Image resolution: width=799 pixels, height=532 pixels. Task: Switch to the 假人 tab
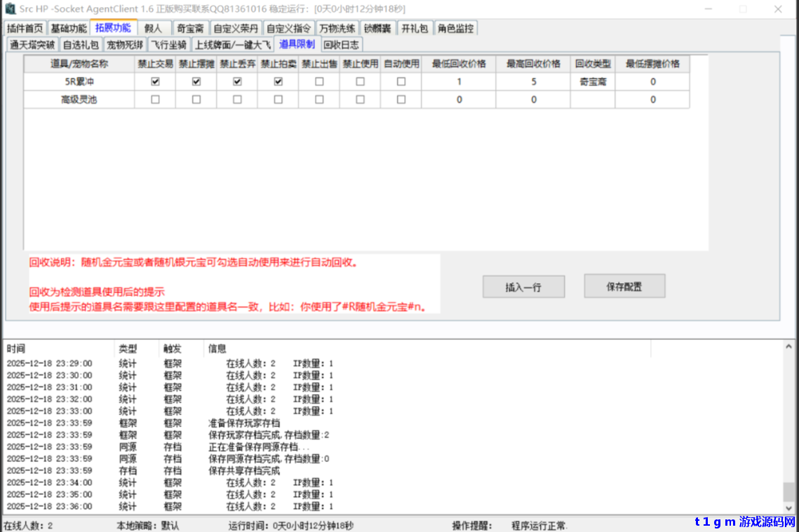[x=154, y=28]
